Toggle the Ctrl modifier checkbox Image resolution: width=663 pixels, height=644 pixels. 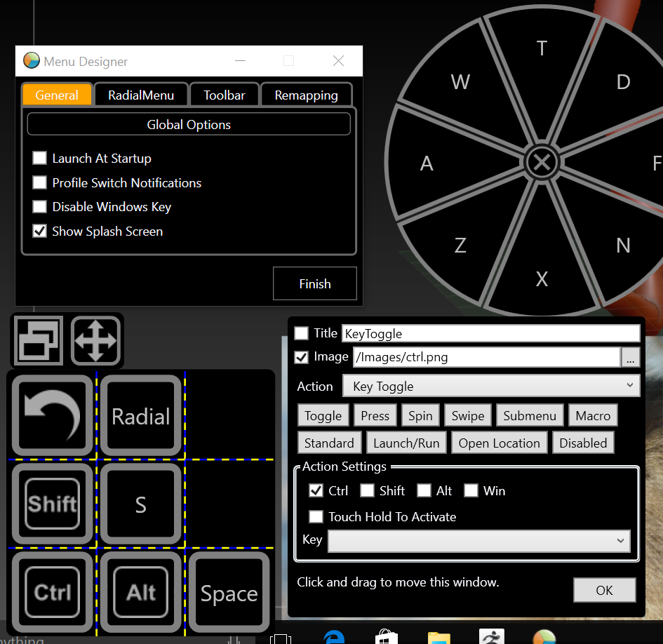[x=316, y=491]
